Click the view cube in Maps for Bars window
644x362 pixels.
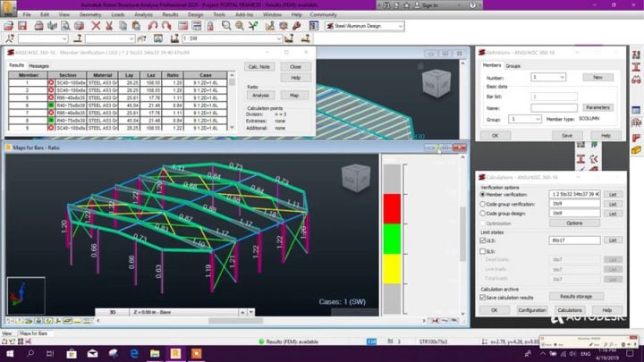click(356, 178)
